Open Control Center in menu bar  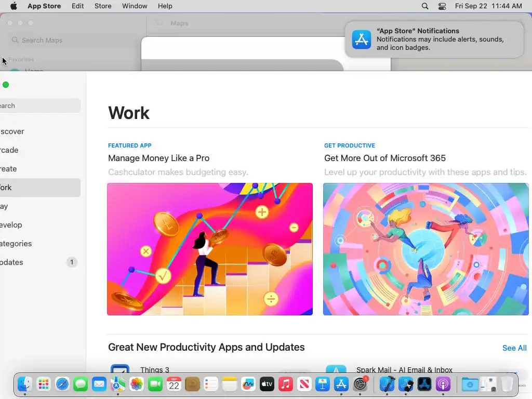pyautogui.click(x=442, y=6)
